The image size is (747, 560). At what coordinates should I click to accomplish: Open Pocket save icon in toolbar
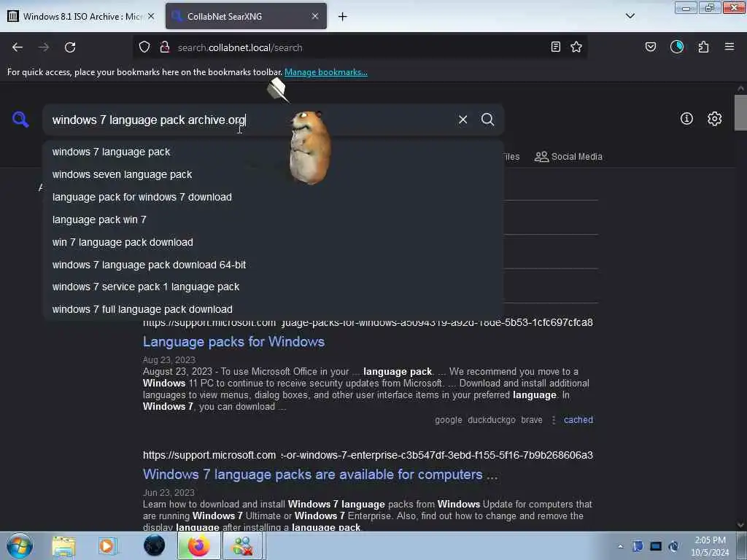coord(650,47)
